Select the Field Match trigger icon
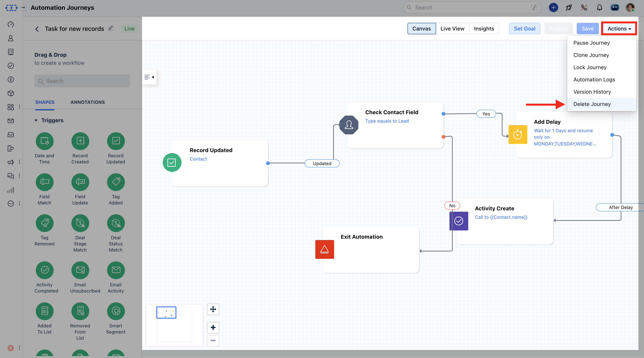The height and width of the screenshot is (358, 644). point(44,182)
